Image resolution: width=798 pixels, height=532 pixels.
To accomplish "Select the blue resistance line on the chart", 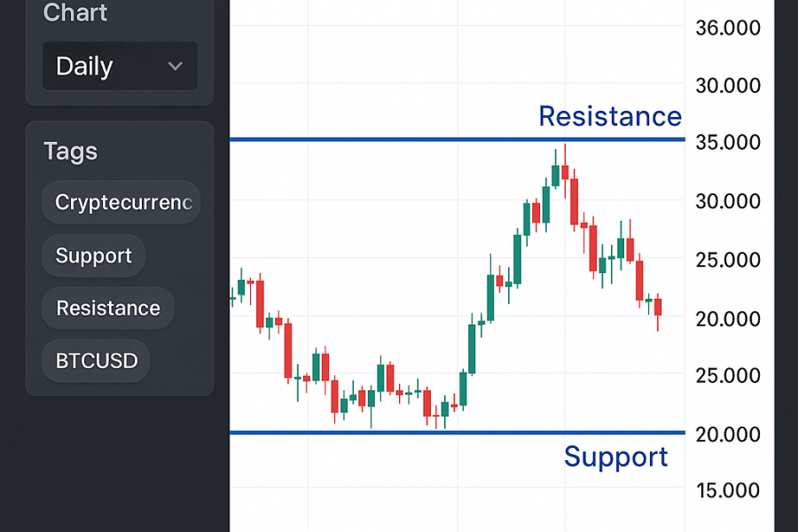I will pyautogui.click(x=399, y=139).
